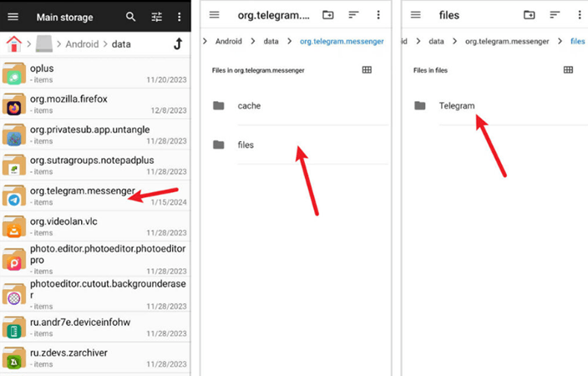Open the hamburger menu in Main storage panel
The height and width of the screenshot is (376, 588).
(x=13, y=17)
